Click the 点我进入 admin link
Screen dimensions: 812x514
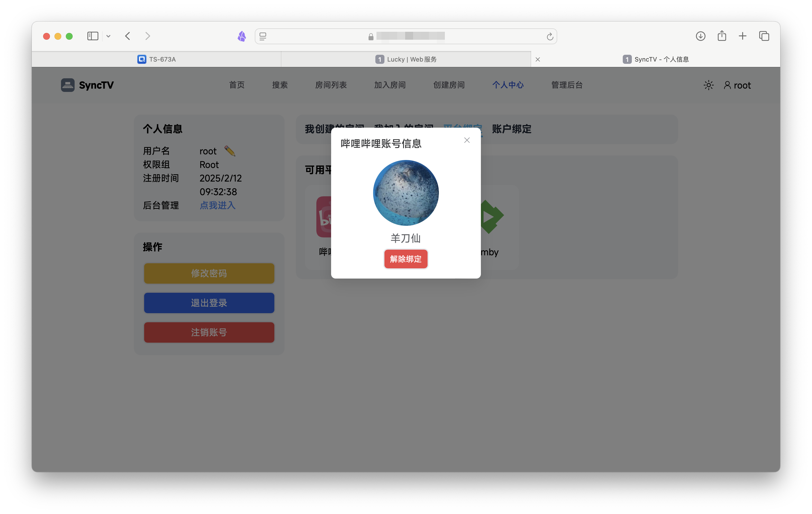(218, 205)
